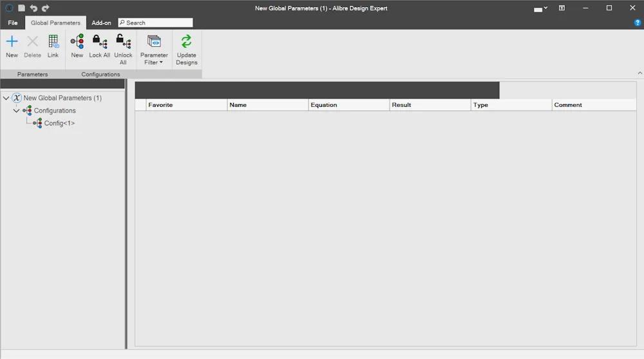This screenshot has height=359, width=644.
Task: Sort by the Equation column header
Action: (348, 105)
